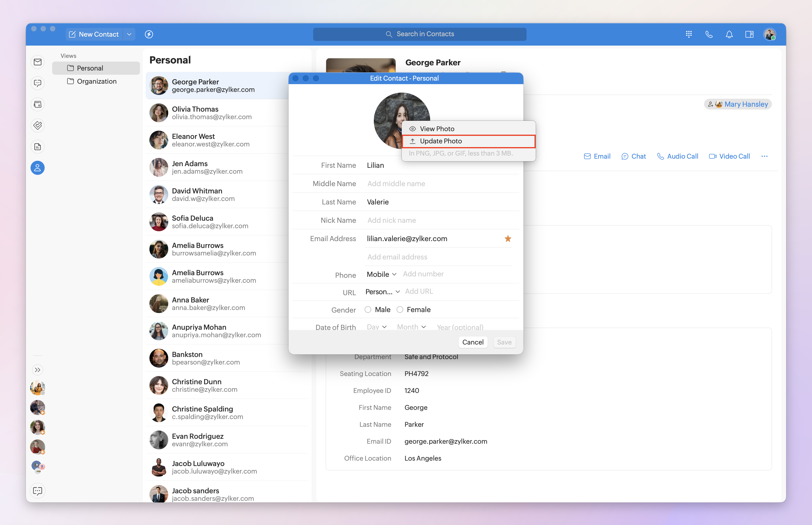Click the Contacts icon in sidebar
This screenshot has width=812, height=525.
coord(38,168)
